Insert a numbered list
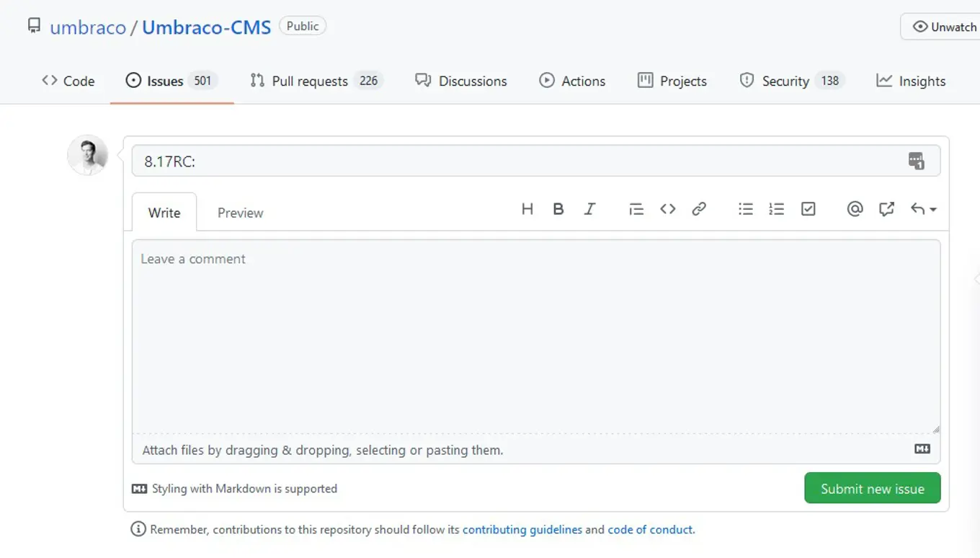Viewport: 980px width, 558px height. tap(776, 209)
